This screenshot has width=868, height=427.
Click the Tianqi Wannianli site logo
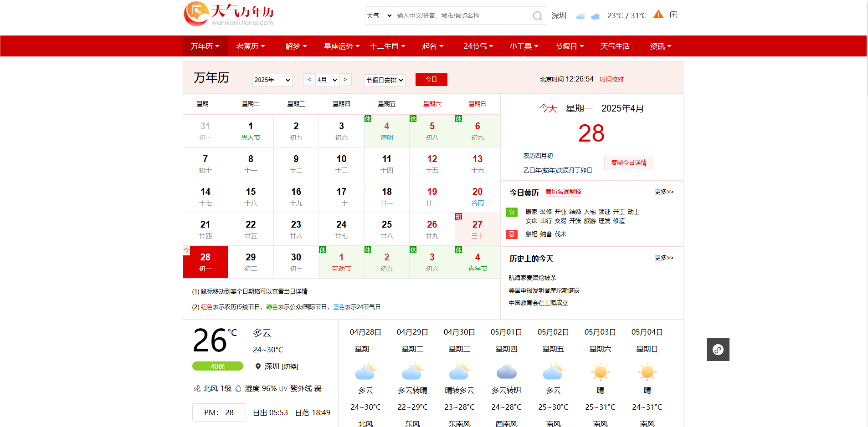pos(229,15)
